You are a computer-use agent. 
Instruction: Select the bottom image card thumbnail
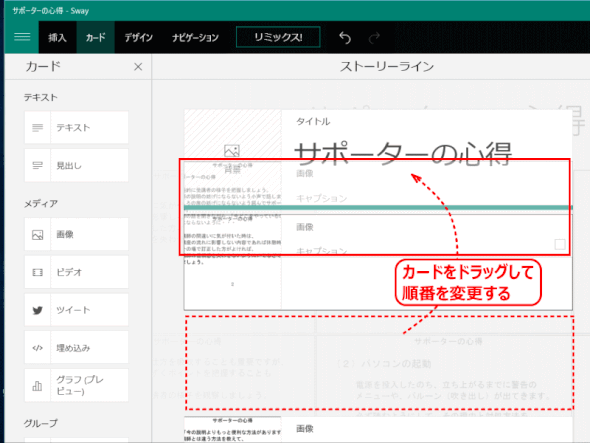[232, 429]
